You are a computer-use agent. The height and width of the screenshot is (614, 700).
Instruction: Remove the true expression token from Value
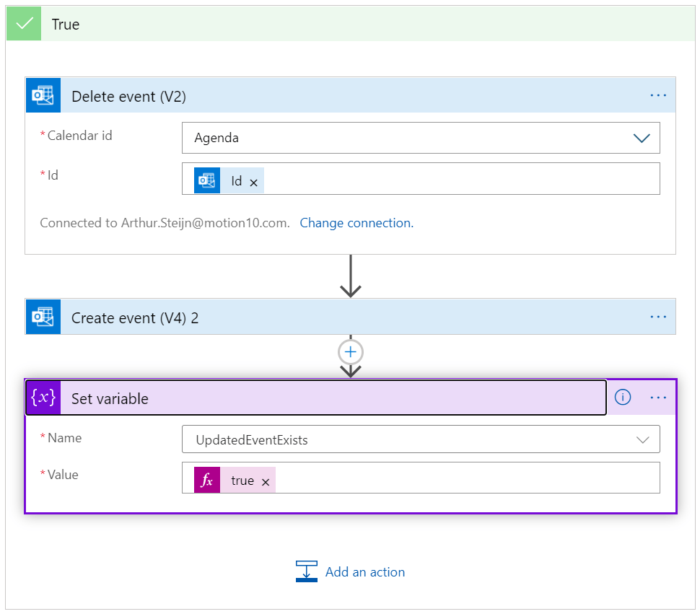(266, 482)
